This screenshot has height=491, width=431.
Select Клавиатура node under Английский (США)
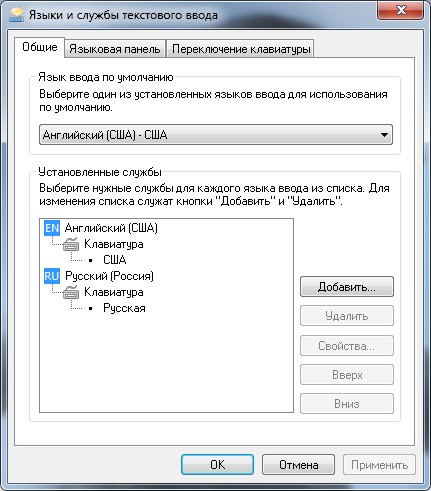coord(114,244)
